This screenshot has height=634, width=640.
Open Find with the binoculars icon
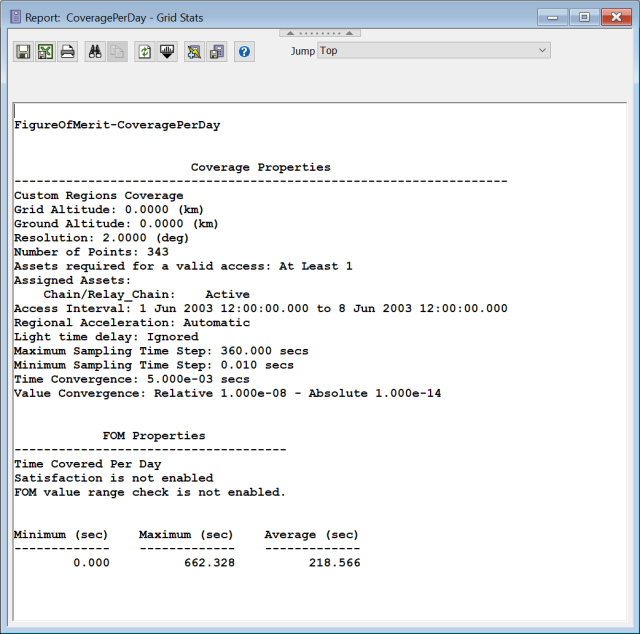[x=95, y=52]
